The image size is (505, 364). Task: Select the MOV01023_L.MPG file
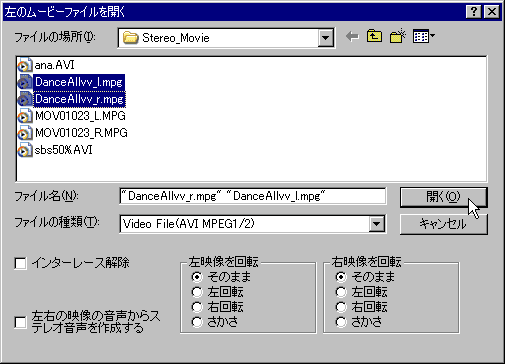(x=72, y=116)
